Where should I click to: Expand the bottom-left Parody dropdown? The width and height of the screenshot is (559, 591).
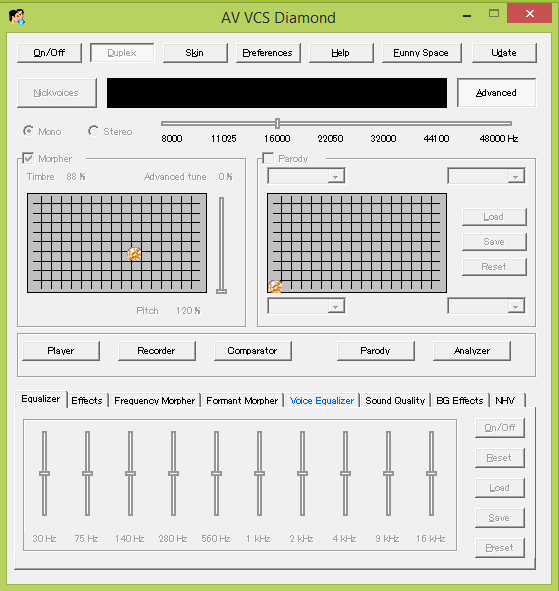click(x=306, y=306)
